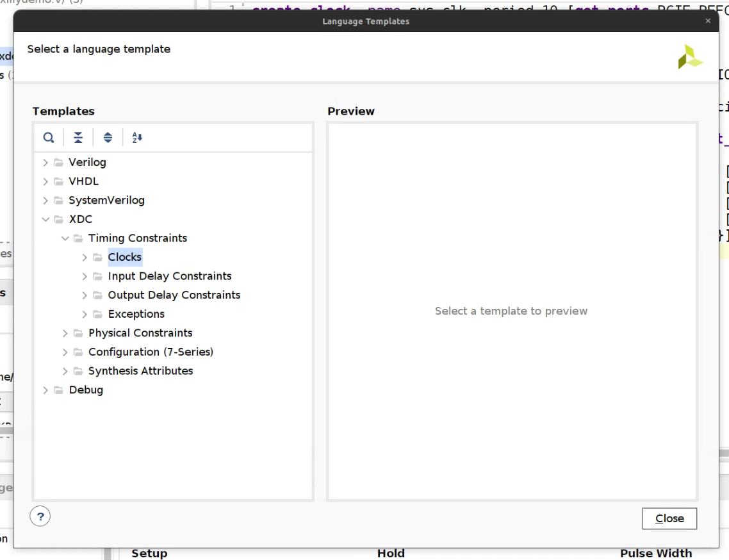Open the template search tool

coord(48,138)
